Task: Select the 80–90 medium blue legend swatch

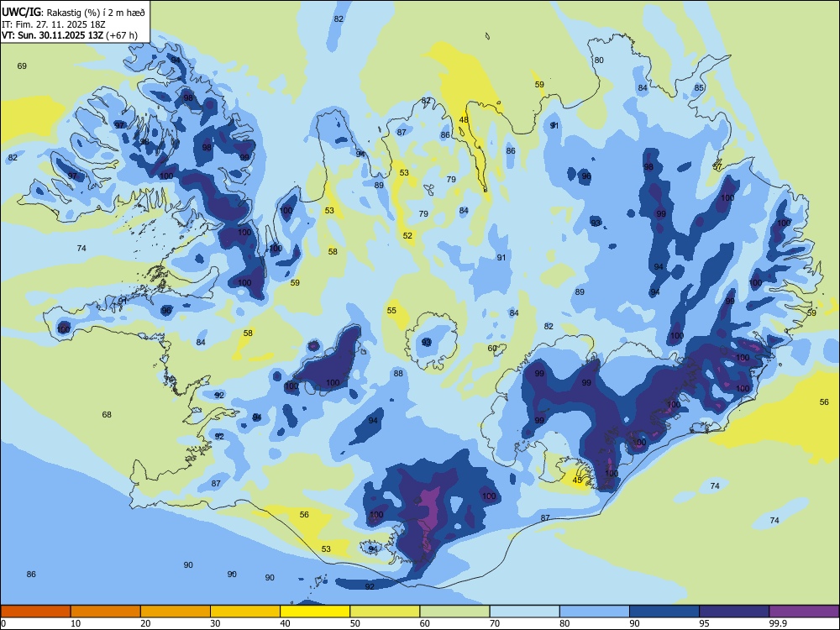Action: 595,612
